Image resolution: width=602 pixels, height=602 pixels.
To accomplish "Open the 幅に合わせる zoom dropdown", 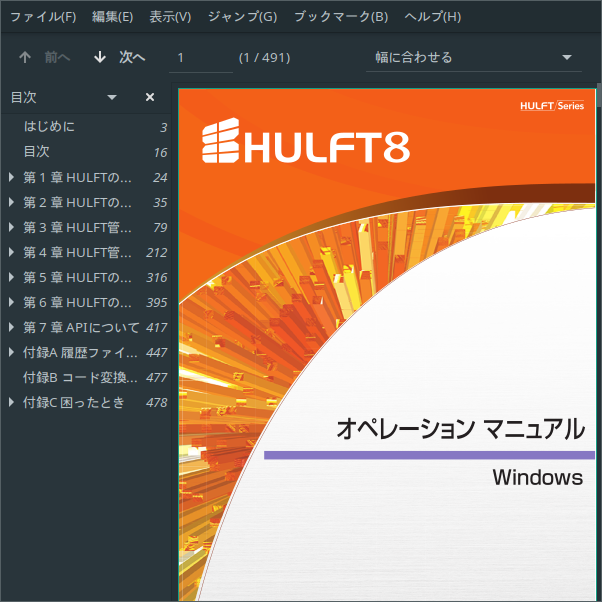I will (474, 58).
